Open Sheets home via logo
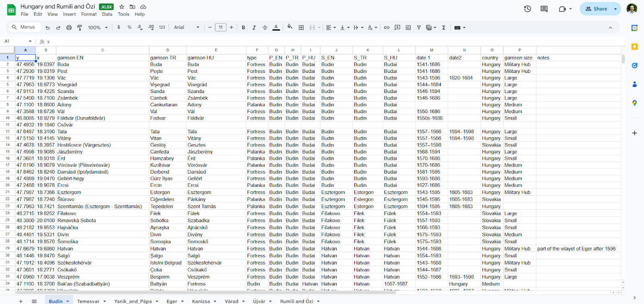Viewport: 644px width, 304px height. [x=11, y=10]
